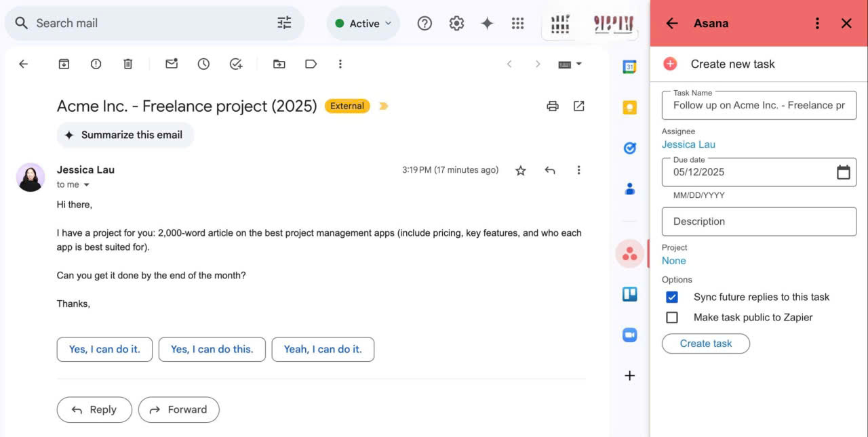Mark the email as unread
This screenshot has width=868, height=437.
coord(172,64)
